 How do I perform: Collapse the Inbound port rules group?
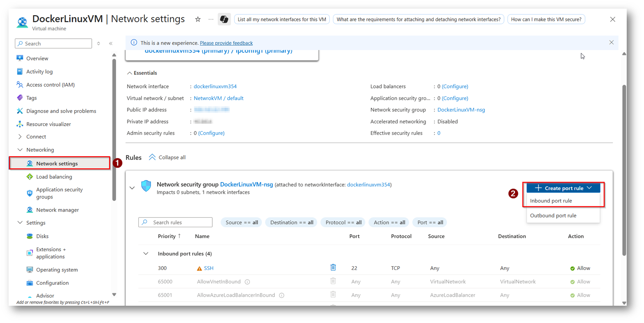146,254
